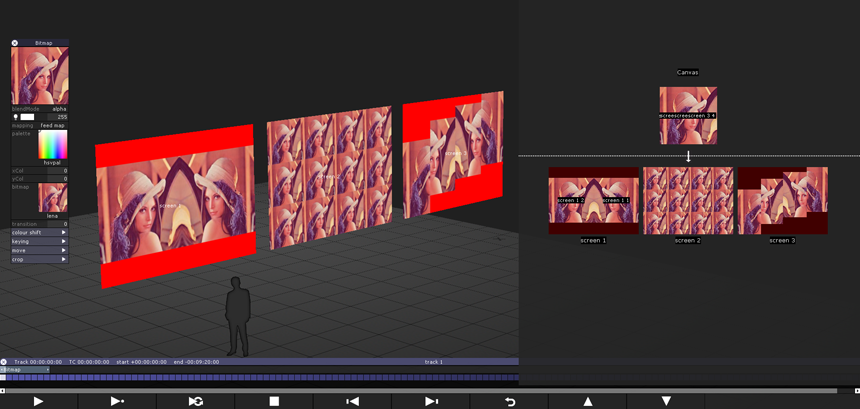Select the screen 2 feed thumbnail
This screenshot has width=860, height=409.
[688, 201]
